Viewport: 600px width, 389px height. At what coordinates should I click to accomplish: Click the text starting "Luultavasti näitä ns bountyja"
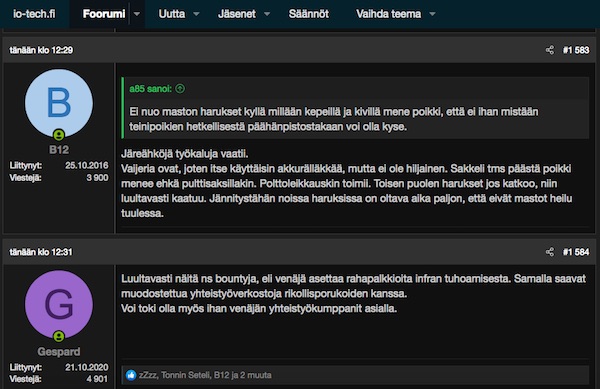353,293
